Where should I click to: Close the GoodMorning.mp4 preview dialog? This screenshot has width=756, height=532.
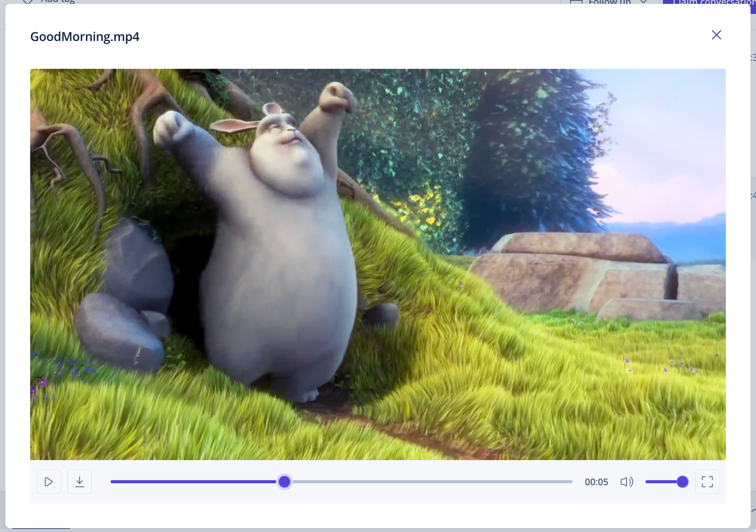716,35
